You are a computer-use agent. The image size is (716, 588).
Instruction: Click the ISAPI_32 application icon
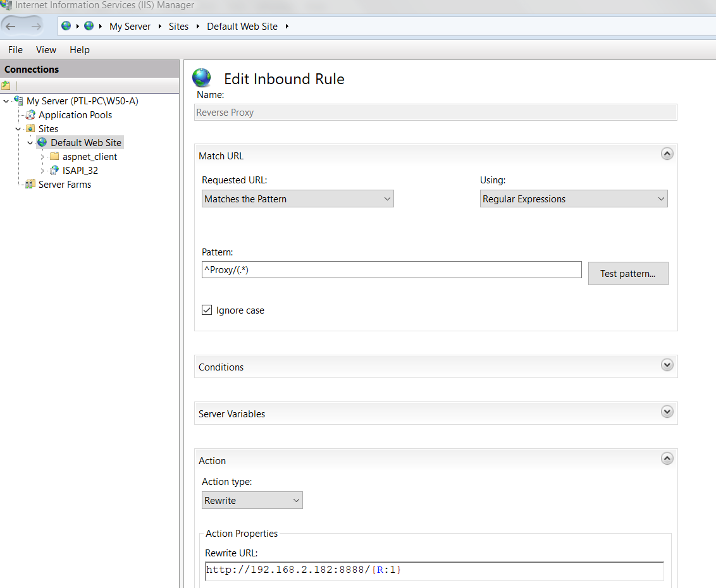[54, 170]
